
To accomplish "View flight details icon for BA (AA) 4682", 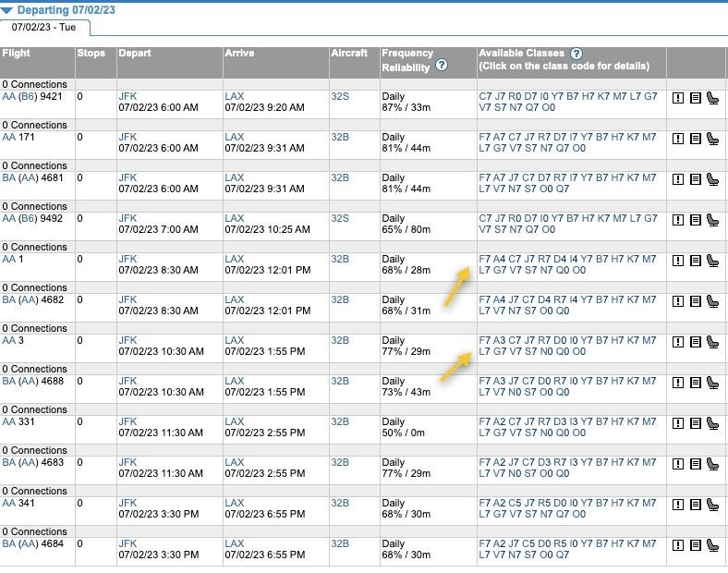I will pyautogui.click(x=695, y=301).
